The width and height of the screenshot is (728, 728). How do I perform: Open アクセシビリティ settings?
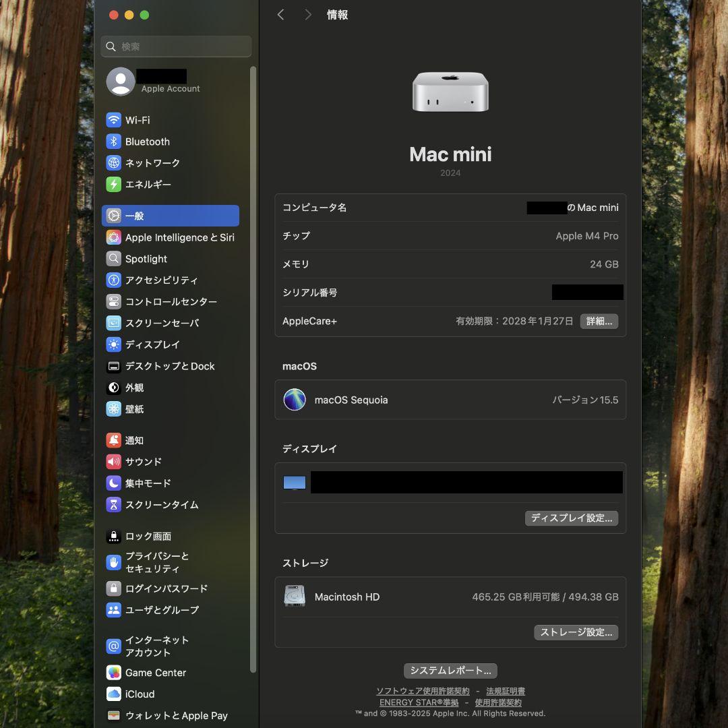click(x=162, y=280)
